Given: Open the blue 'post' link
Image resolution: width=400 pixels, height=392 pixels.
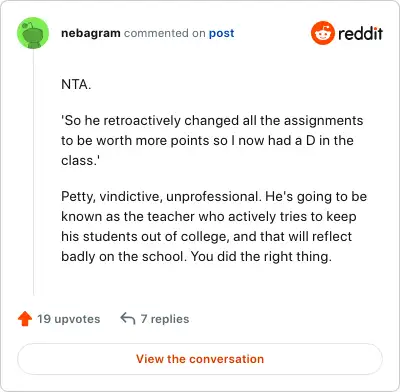Looking at the screenshot, I should [221, 33].
